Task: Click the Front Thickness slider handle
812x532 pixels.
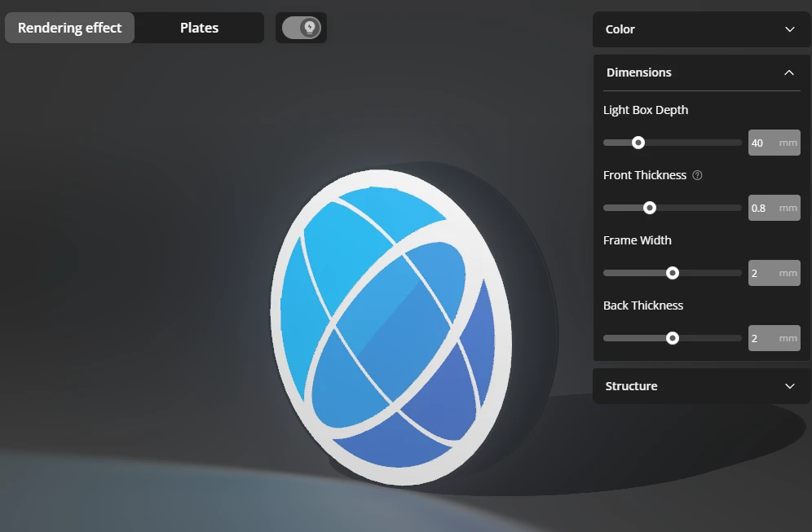Action: pyautogui.click(x=650, y=208)
